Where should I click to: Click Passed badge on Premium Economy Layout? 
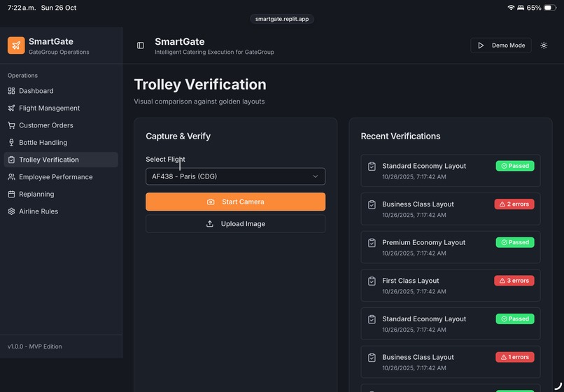pyautogui.click(x=515, y=242)
